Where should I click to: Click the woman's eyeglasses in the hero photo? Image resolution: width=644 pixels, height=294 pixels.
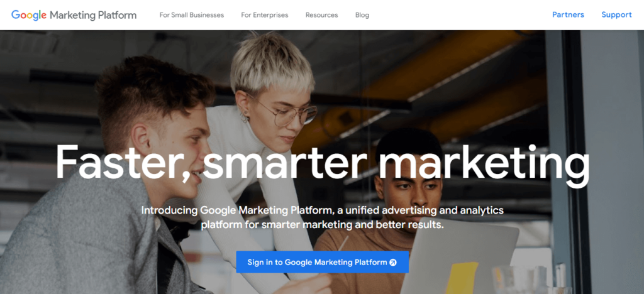coord(289,112)
